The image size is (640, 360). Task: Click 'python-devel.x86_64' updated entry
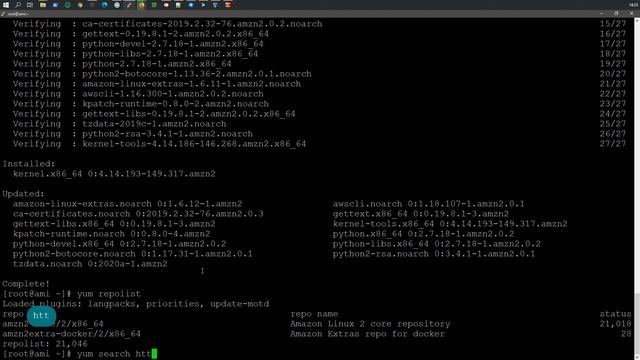[119, 244]
